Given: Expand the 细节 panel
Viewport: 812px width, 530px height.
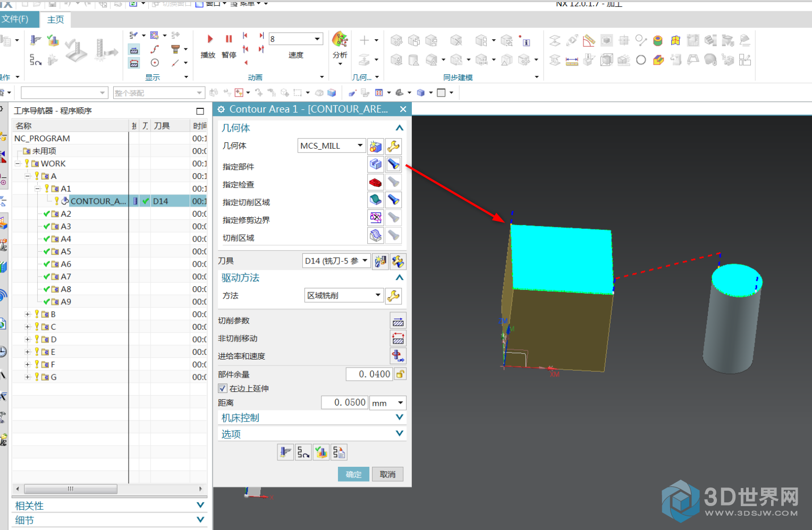Looking at the screenshot, I should coord(200,519).
